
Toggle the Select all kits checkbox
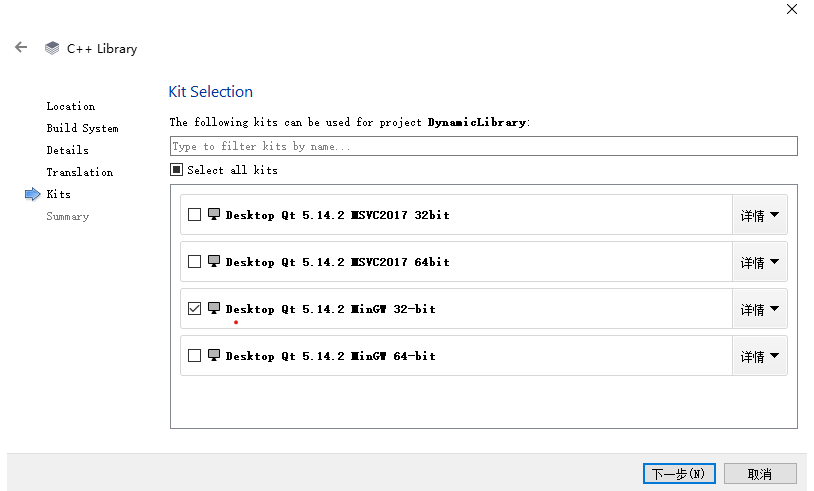[x=176, y=170]
